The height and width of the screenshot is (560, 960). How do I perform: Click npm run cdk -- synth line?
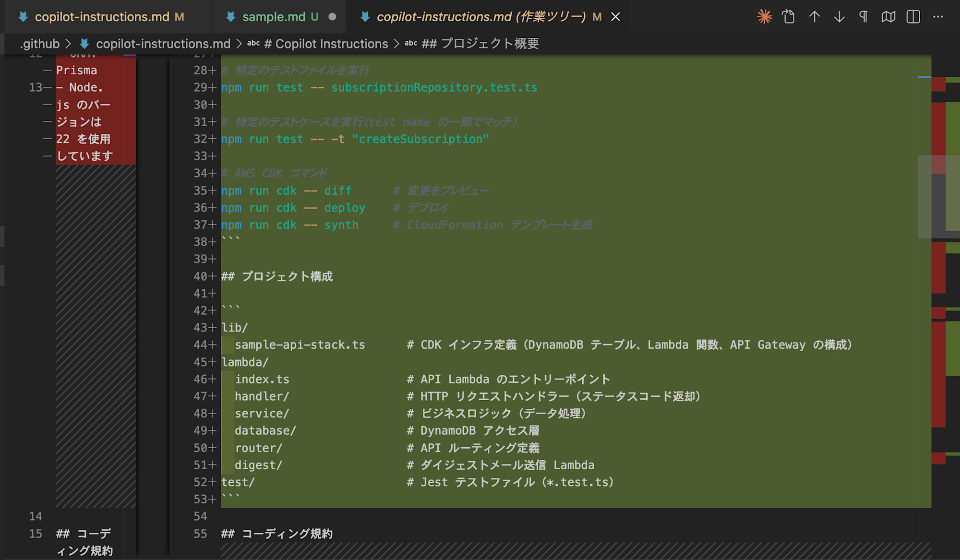[289, 225]
